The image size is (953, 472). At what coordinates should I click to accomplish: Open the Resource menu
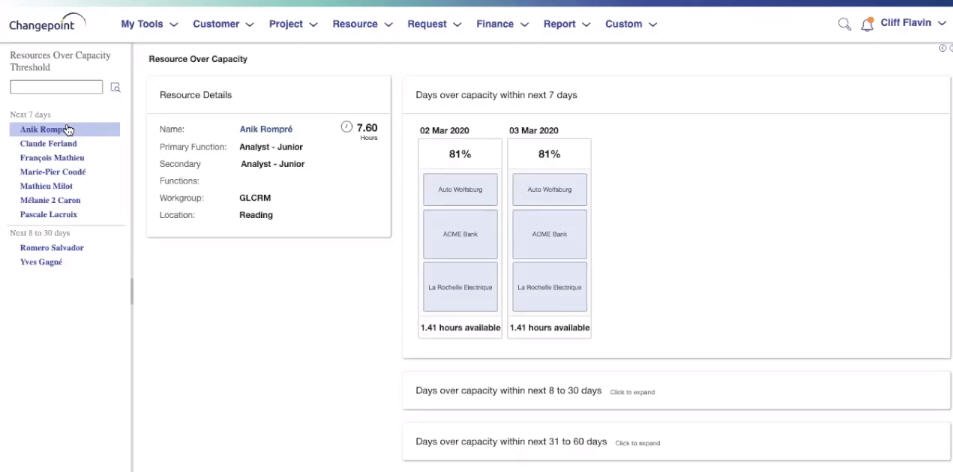362,24
